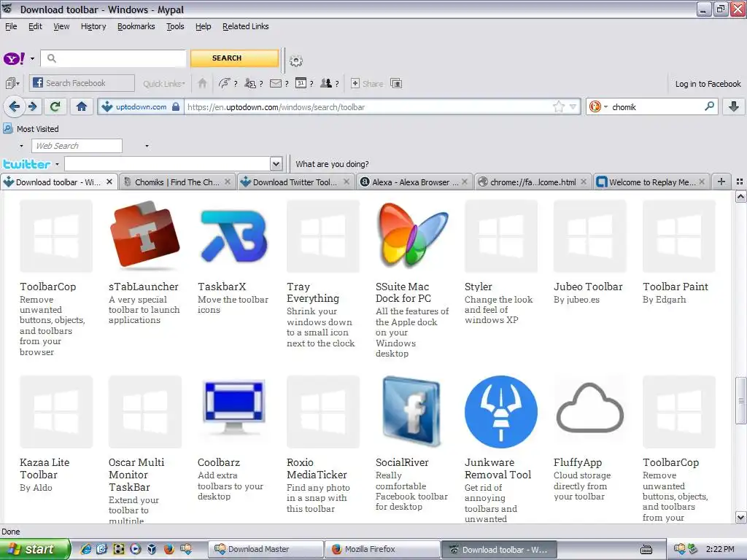Open the Tray Everything link

click(313, 292)
